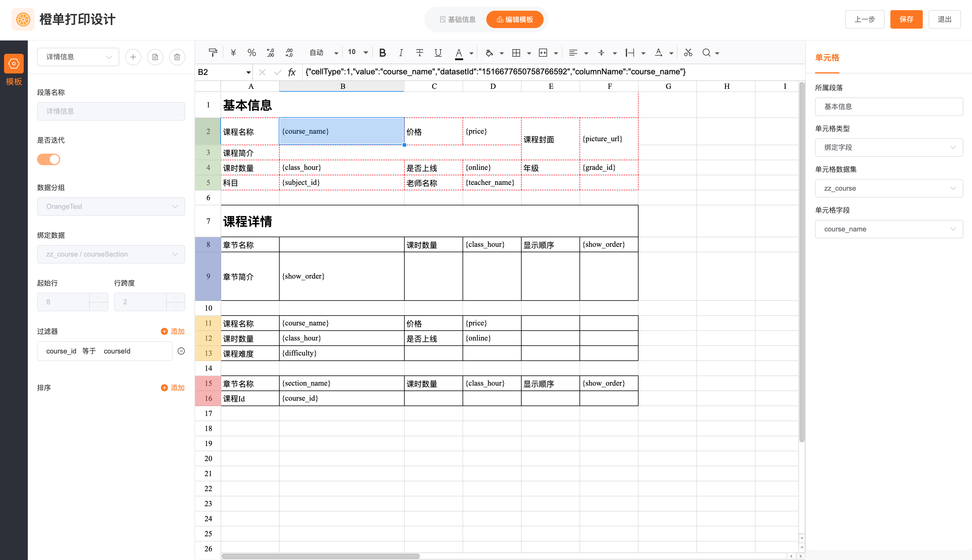Screen dimensions: 972x560
Task: Apply percent format to cell
Action: [252, 53]
